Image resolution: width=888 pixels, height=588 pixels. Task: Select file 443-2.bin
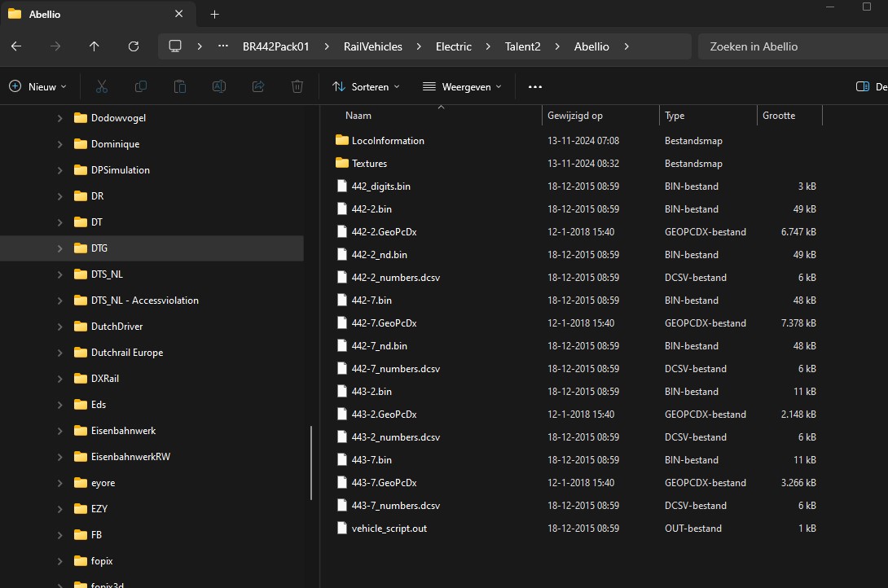coord(371,392)
